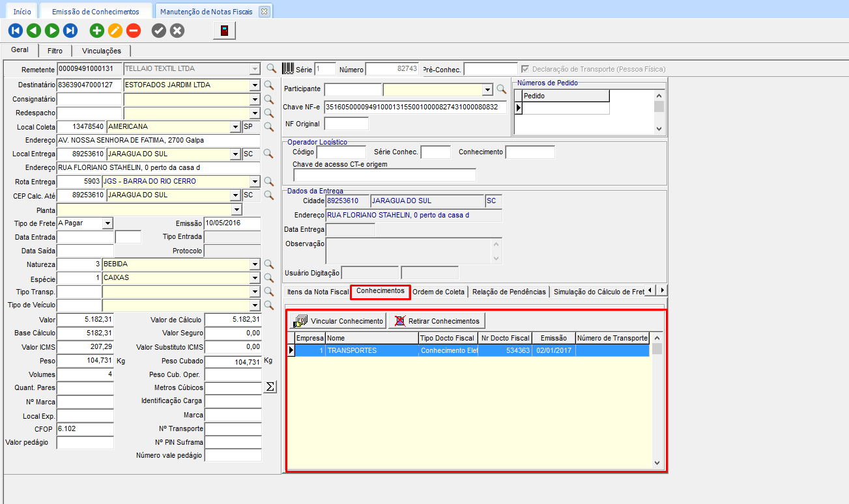Jump to last record icon
Screen dimensions: 849x504
[x=70, y=30]
